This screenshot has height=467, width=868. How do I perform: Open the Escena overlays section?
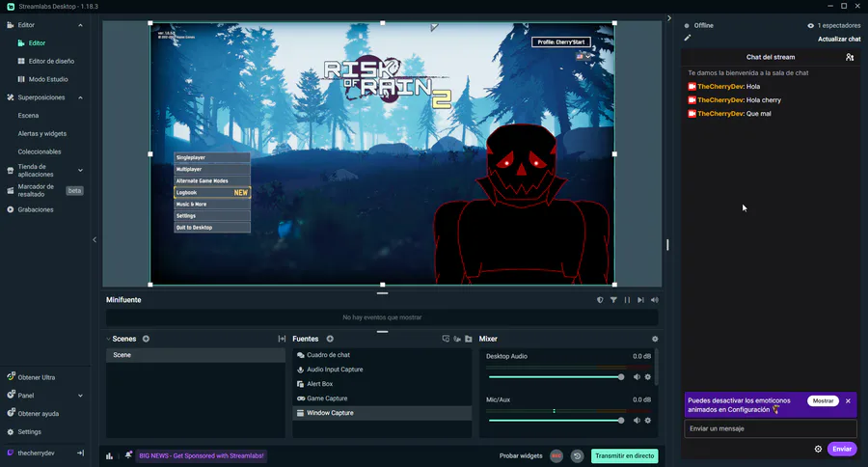coord(28,115)
